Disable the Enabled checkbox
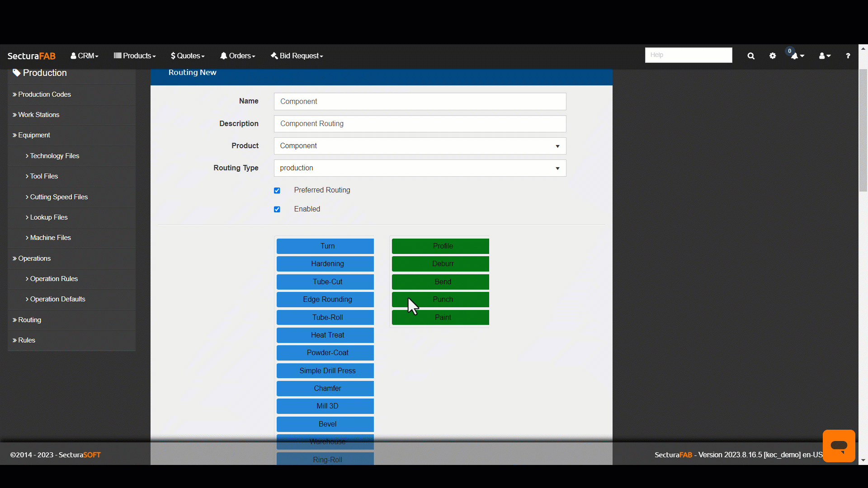868x488 pixels. tap(277, 209)
